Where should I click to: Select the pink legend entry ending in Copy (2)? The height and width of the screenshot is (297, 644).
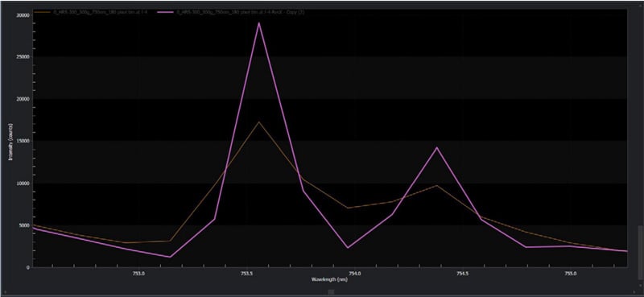click(x=240, y=12)
